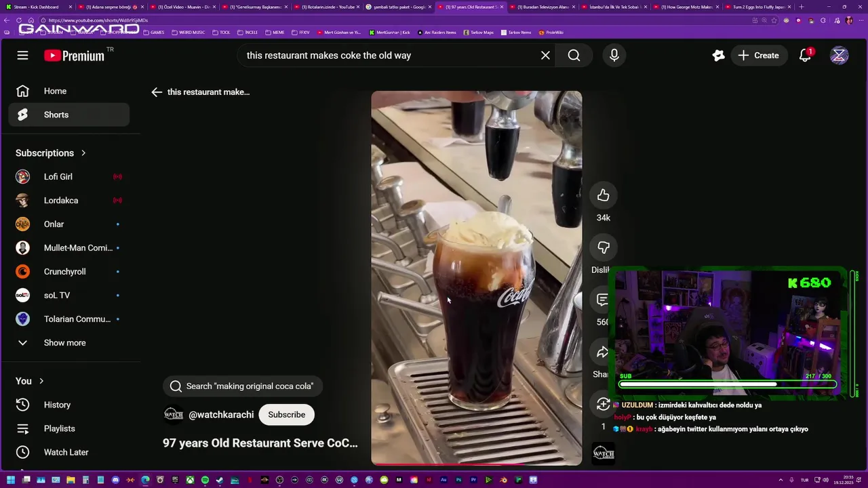The image size is (868, 488).
Task: Open the TOOL bookmark folder
Action: point(222,33)
